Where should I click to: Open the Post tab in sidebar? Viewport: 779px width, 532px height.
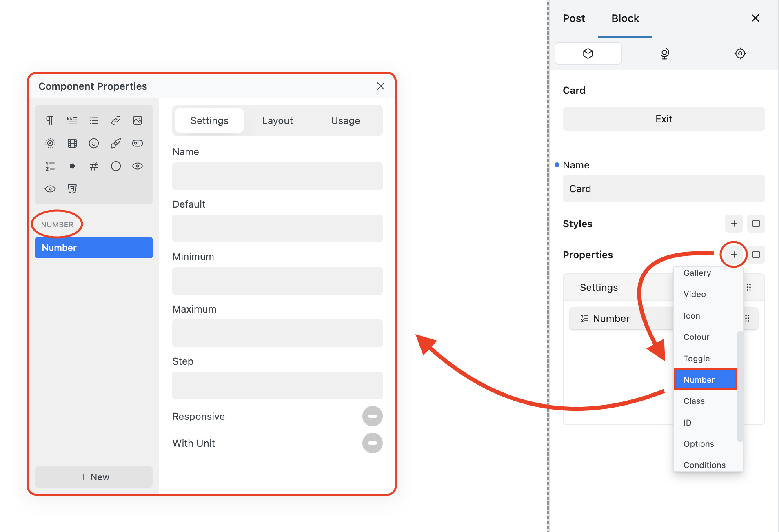coord(573,18)
